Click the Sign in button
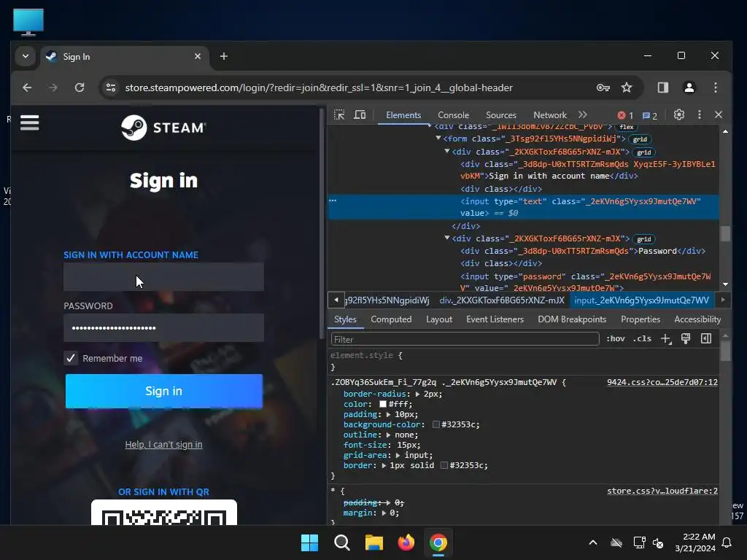This screenshot has width=747, height=560. (164, 391)
